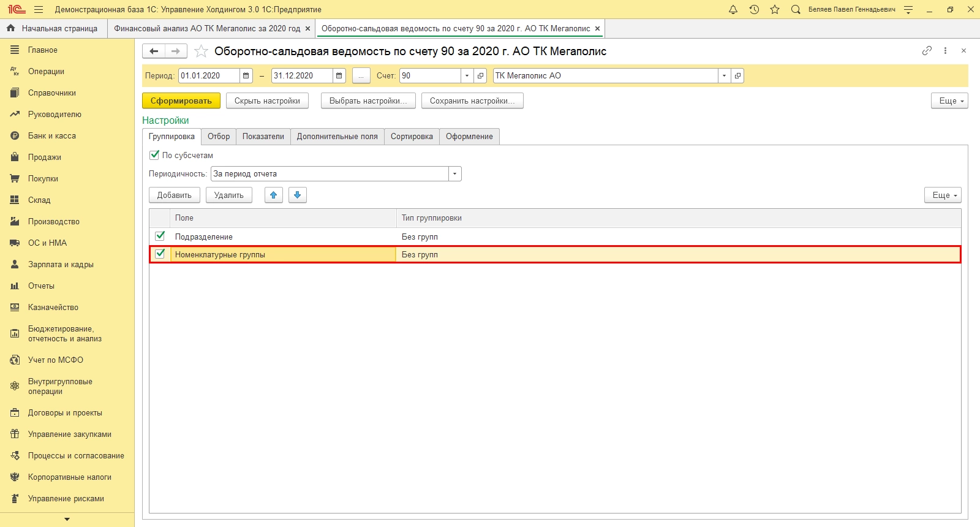Click Сохранить настройки button
980x527 pixels.
pyautogui.click(x=472, y=101)
